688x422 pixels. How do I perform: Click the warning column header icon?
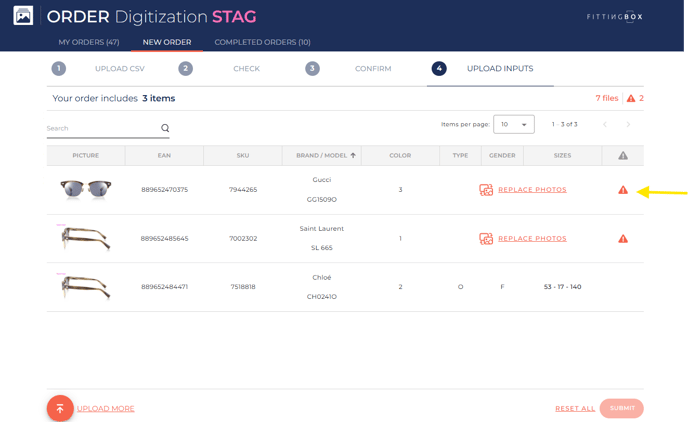[x=623, y=155]
